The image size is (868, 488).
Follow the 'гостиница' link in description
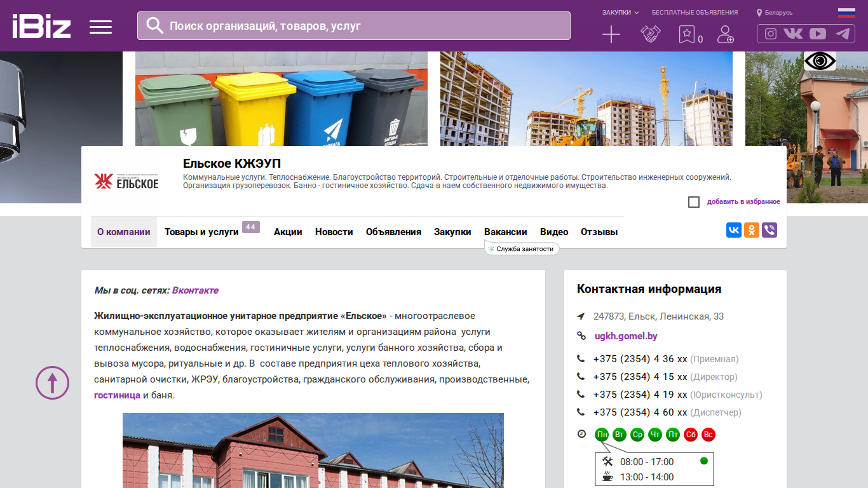tap(117, 395)
